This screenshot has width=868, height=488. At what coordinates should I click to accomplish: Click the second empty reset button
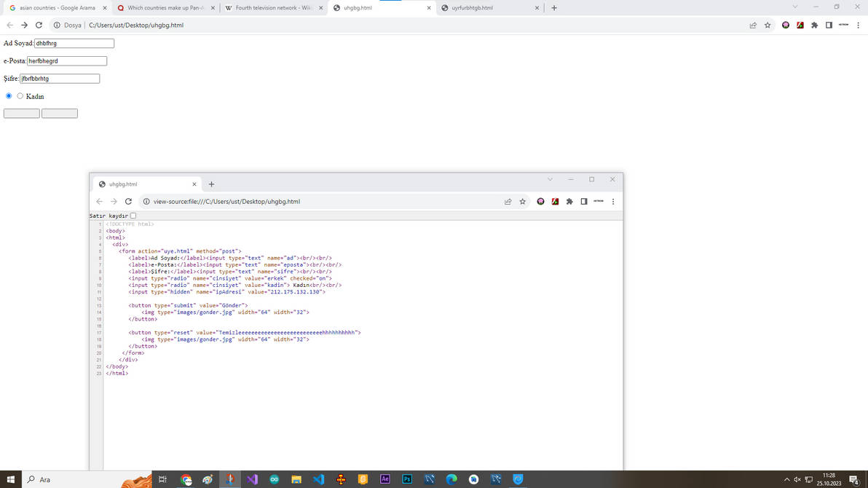(x=60, y=114)
